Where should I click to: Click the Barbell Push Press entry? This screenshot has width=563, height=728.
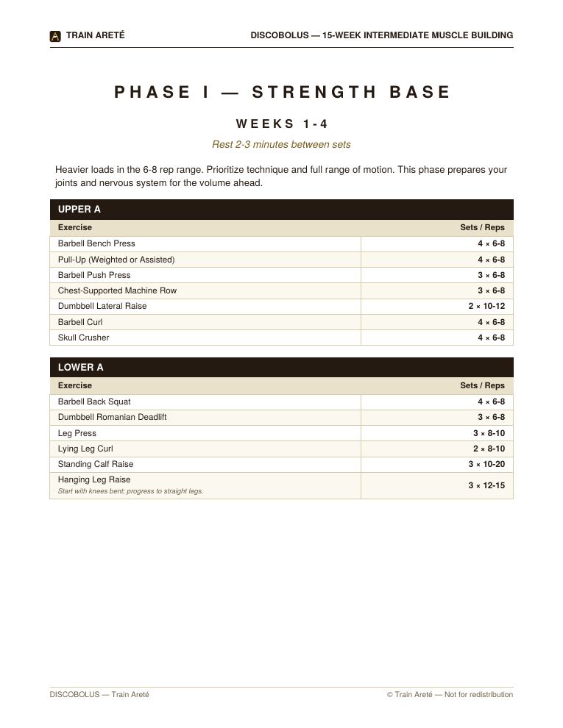(x=94, y=275)
